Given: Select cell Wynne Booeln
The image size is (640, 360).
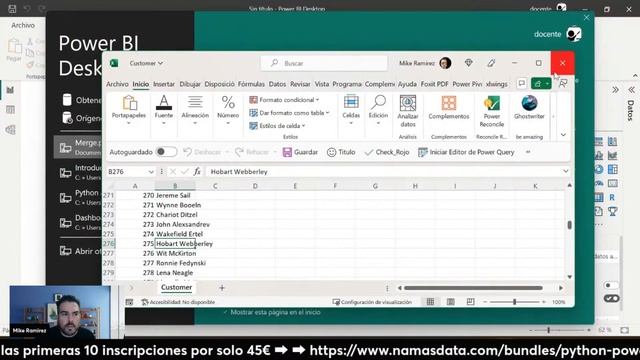Looking at the screenshot, I should coord(175,205).
